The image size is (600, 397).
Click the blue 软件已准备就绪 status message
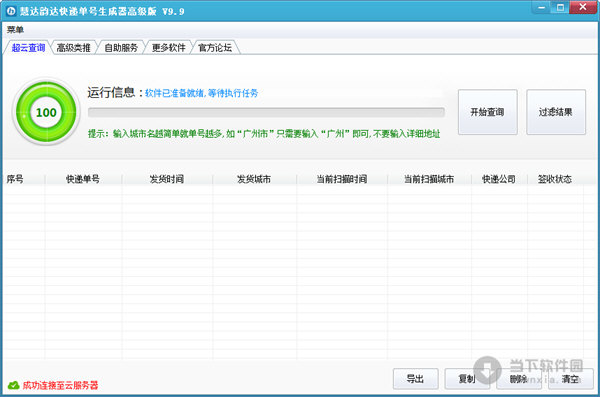click(202, 93)
